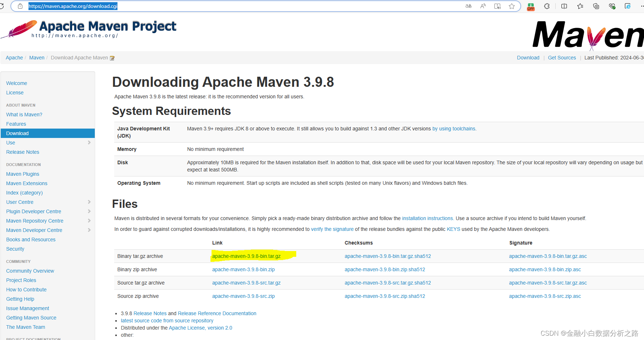Image resolution: width=644 pixels, height=340 pixels.
Task: Open the 'verify the signature' link
Action: (x=332, y=229)
